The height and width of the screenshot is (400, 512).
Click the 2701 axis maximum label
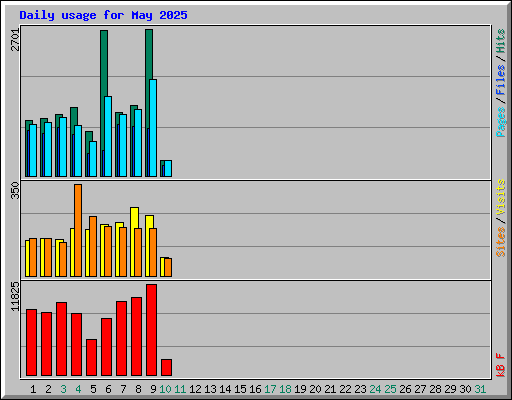[x=15, y=40]
